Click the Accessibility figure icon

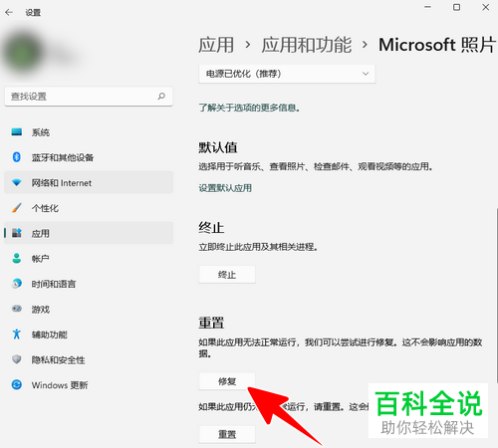17,335
